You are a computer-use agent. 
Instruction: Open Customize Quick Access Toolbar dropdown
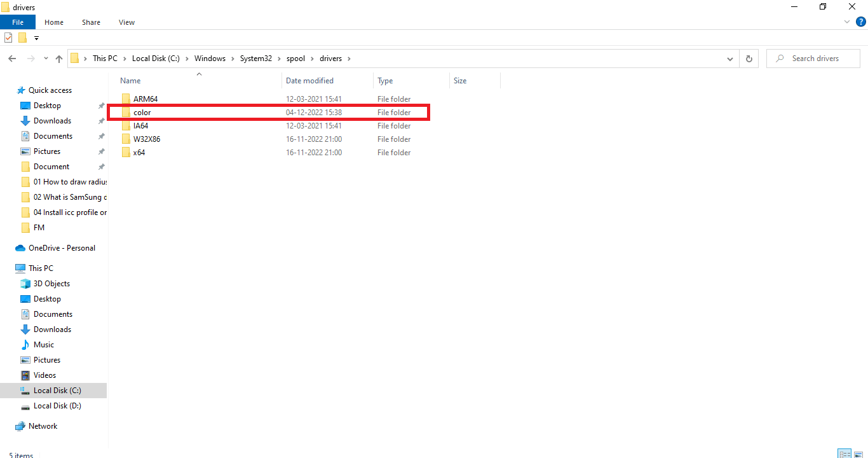pyautogui.click(x=36, y=38)
